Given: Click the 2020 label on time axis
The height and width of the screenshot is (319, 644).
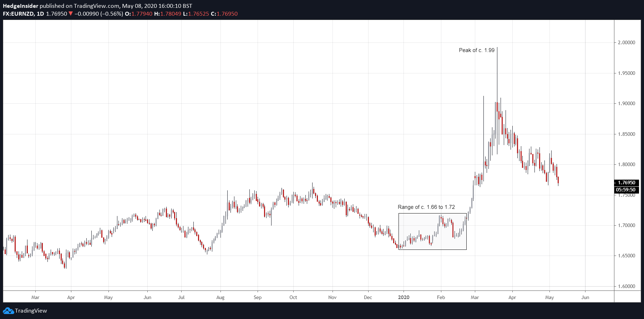Looking at the screenshot, I should (x=404, y=297).
